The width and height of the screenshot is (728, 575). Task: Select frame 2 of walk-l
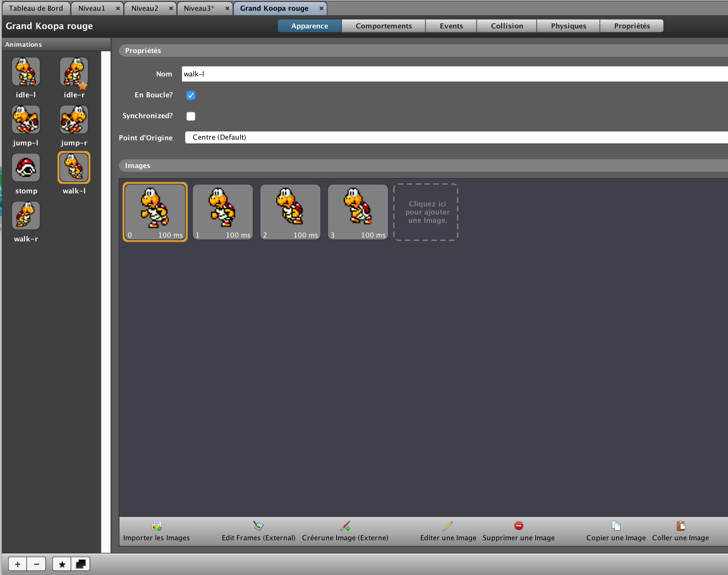tap(290, 212)
